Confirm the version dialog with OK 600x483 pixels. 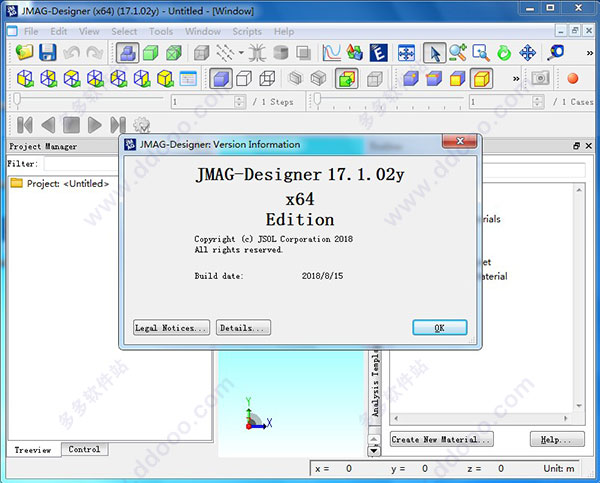pyautogui.click(x=440, y=328)
